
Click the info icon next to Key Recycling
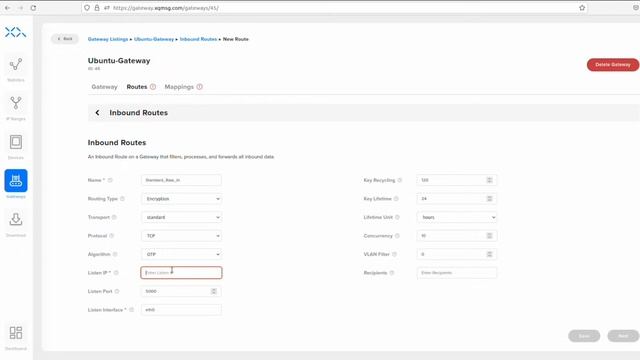400,180
